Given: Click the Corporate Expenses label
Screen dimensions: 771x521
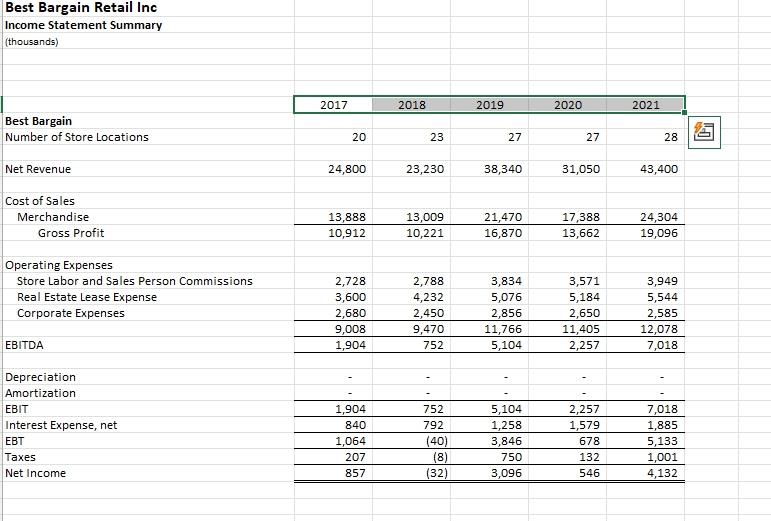Looking at the screenshot, I should click(71, 313).
